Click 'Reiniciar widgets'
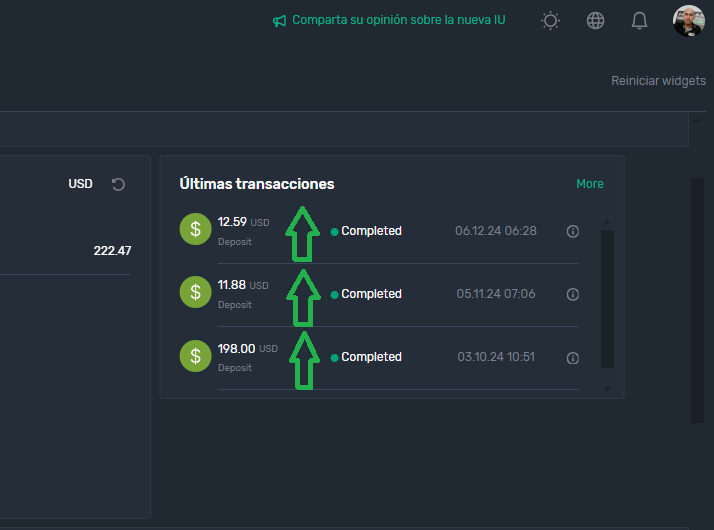Viewport: 714px width, 530px height. [x=658, y=81]
